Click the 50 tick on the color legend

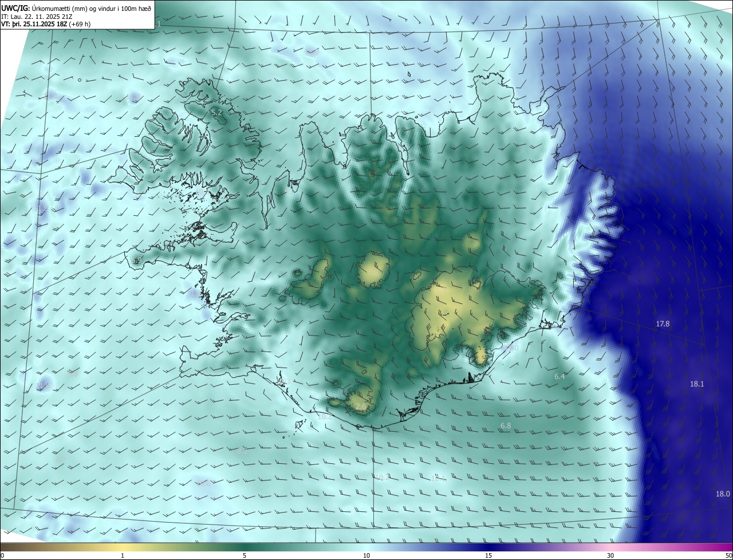pos(728,555)
